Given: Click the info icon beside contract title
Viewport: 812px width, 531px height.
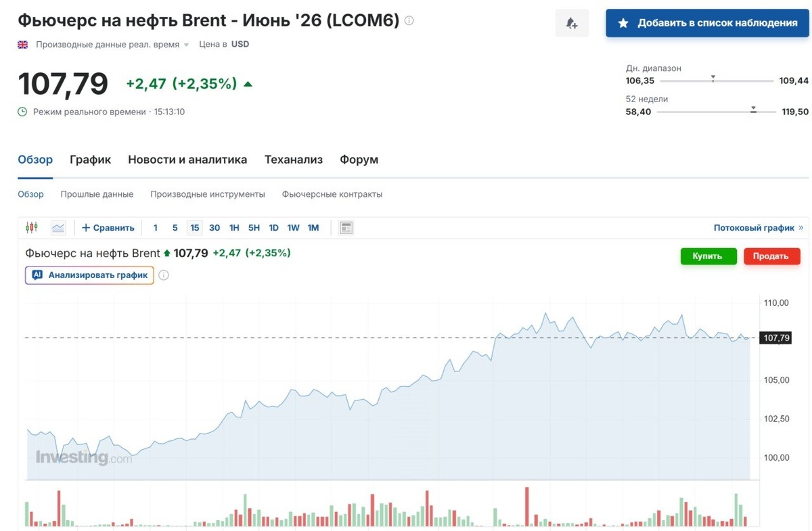Looking at the screenshot, I should [409, 21].
